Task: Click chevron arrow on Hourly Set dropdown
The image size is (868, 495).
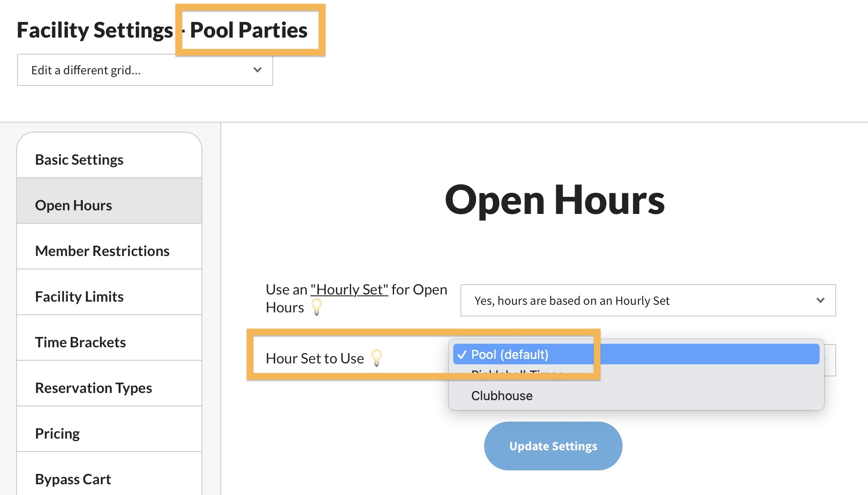Action: (820, 300)
